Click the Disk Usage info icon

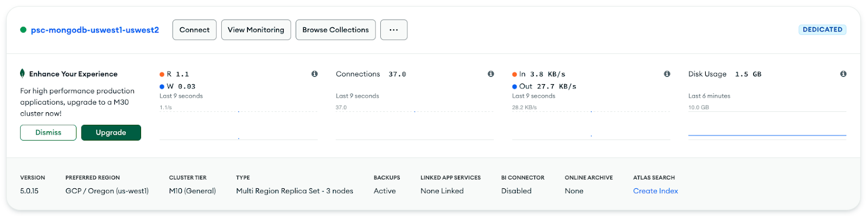click(844, 74)
